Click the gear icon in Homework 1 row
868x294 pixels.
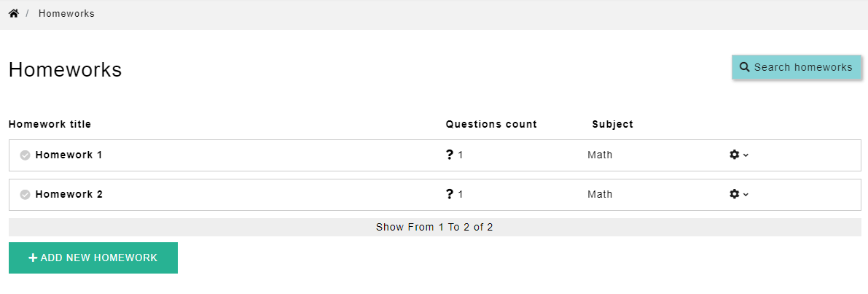pyautogui.click(x=734, y=155)
